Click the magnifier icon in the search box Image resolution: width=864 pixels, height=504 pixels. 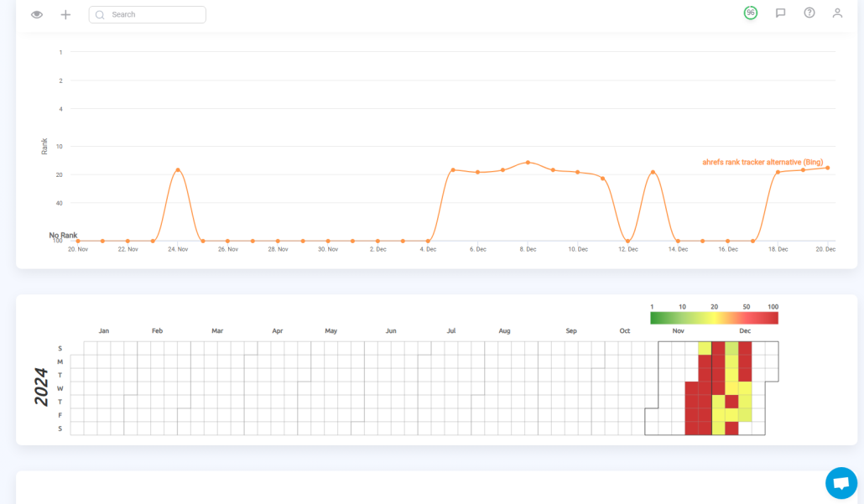coord(101,15)
